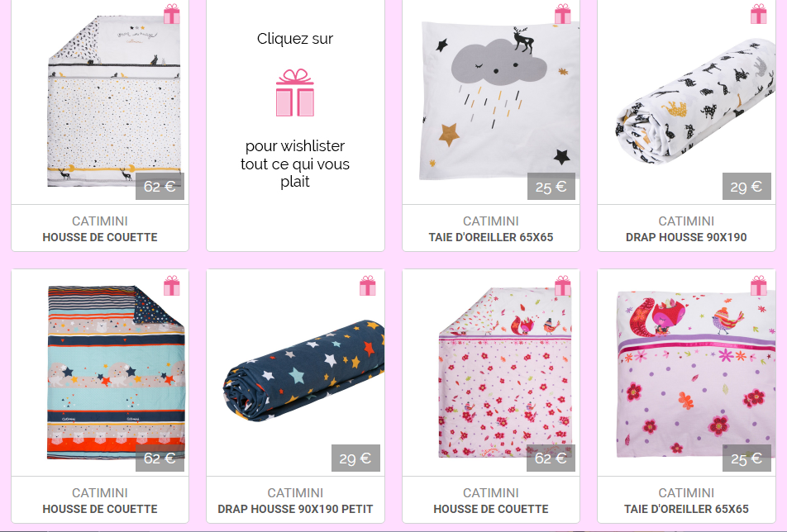
Task: Add cloud Taie d'Oreiller to wishlist via gift icon
Action: pyautogui.click(x=563, y=14)
